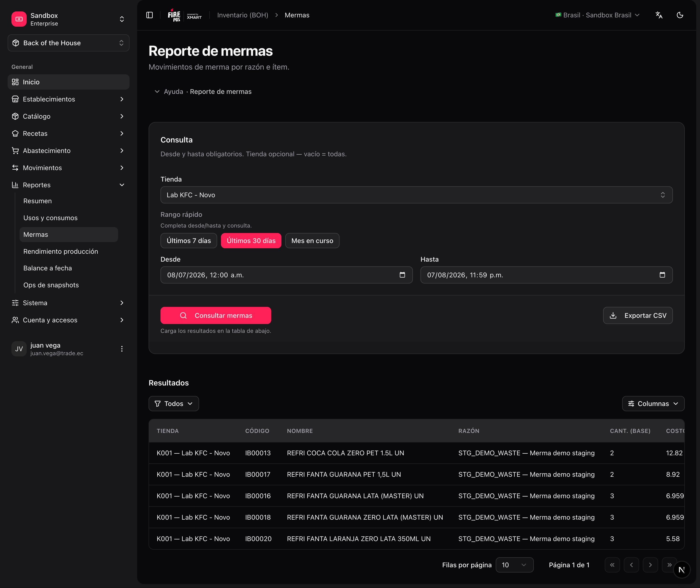This screenshot has width=700, height=588.
Task: Select the Últimos 7 días range
Action: tap(189, 241)
